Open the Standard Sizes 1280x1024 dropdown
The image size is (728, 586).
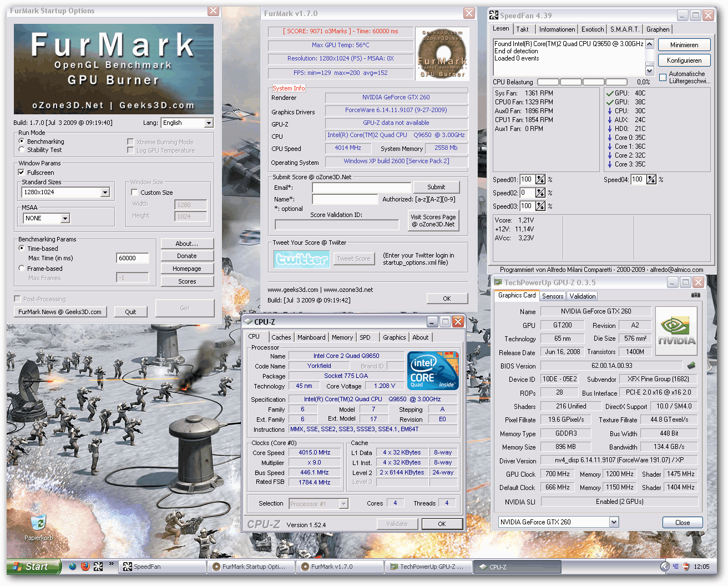pyautogui.click(x=105, y=193)
